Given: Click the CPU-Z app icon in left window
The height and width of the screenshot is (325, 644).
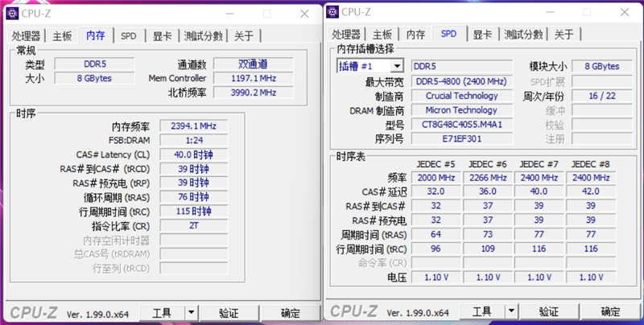Looking at the screenshot, I should tap(12, 14).
